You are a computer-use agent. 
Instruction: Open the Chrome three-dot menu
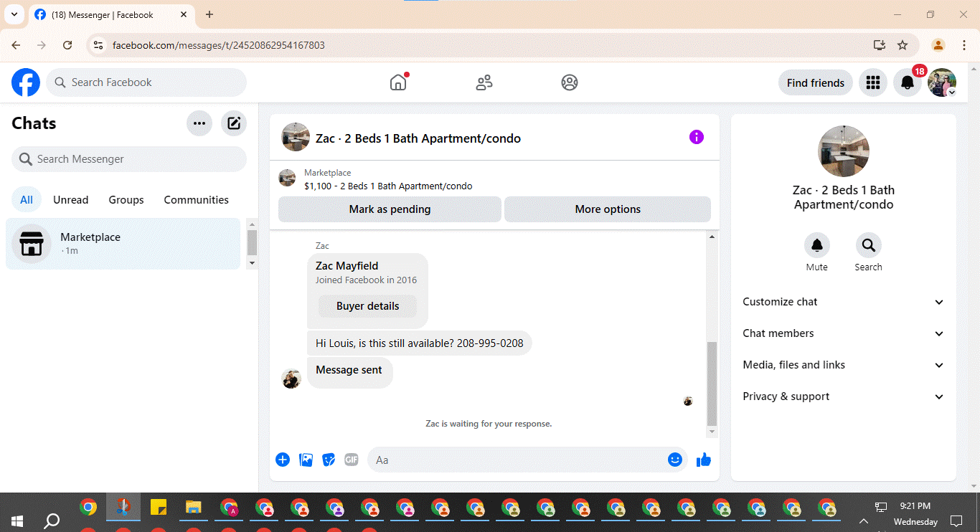pos(964,45)
